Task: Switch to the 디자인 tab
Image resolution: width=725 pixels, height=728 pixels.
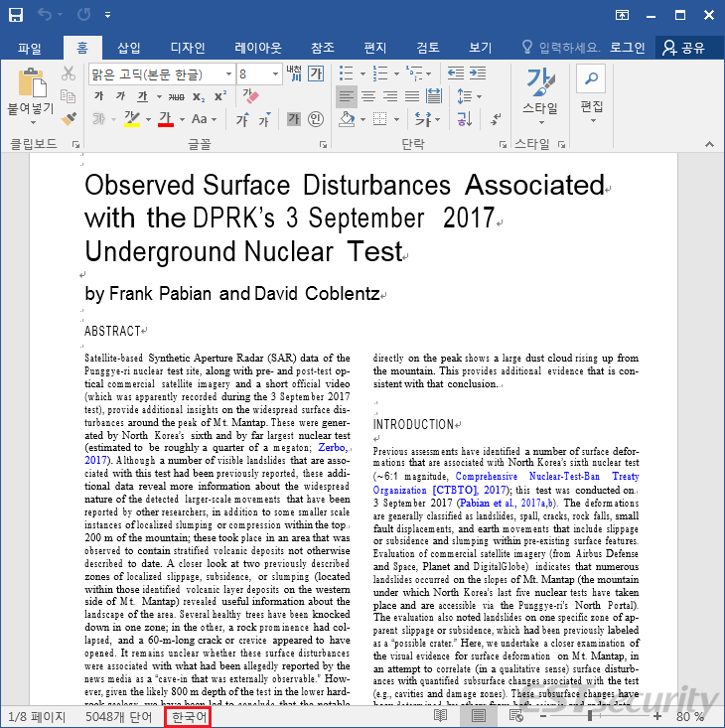Action: coord(188,48)
